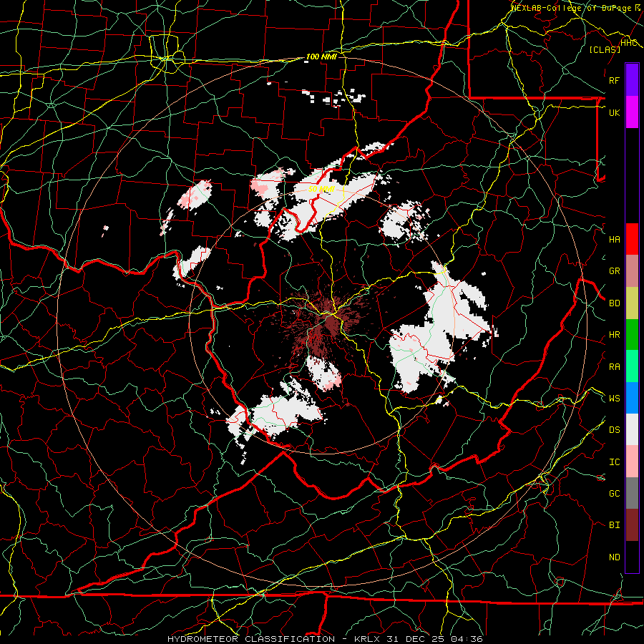Click the HA legend label
Image resolution: width=644 pixels, height=644 pixels.
[x=614, y=239]
